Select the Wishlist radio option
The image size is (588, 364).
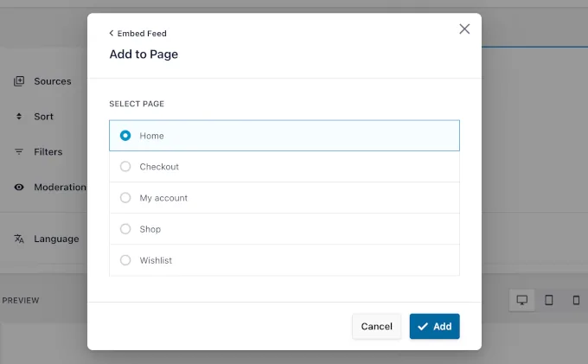point(125,260)
